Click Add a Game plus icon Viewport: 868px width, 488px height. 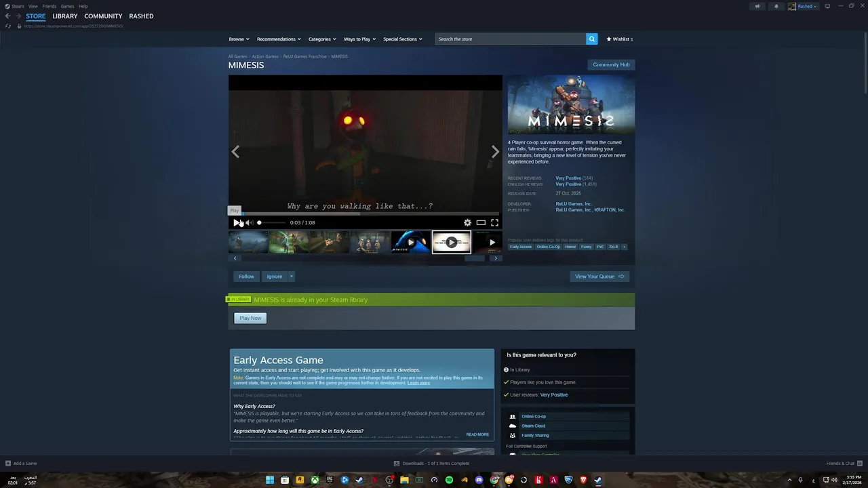click(8, 464)
